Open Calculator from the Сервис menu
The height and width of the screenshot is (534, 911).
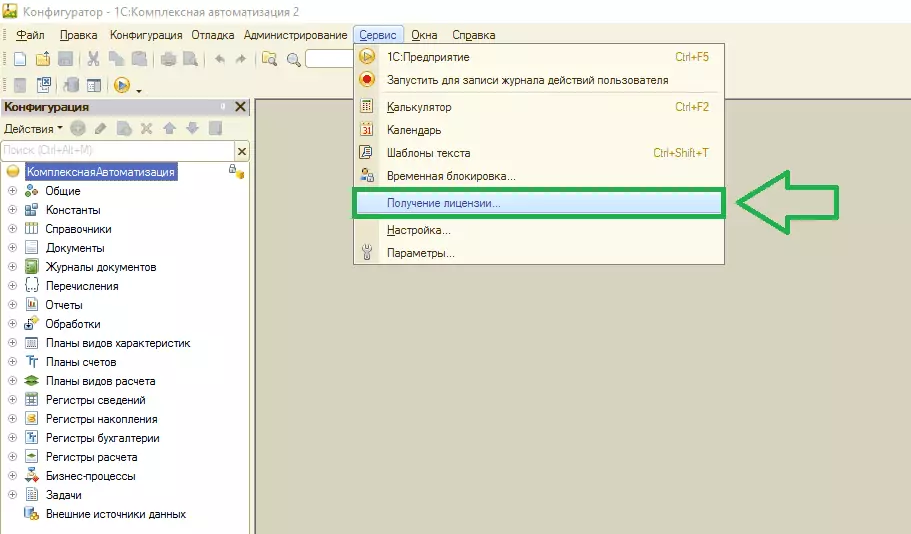(x=419, y=107)
